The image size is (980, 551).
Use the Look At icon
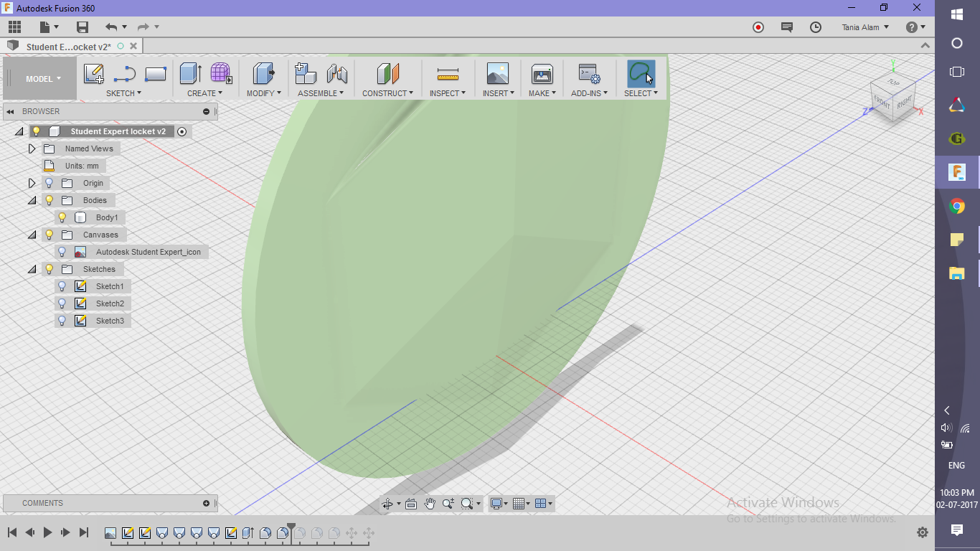(411, 504)
